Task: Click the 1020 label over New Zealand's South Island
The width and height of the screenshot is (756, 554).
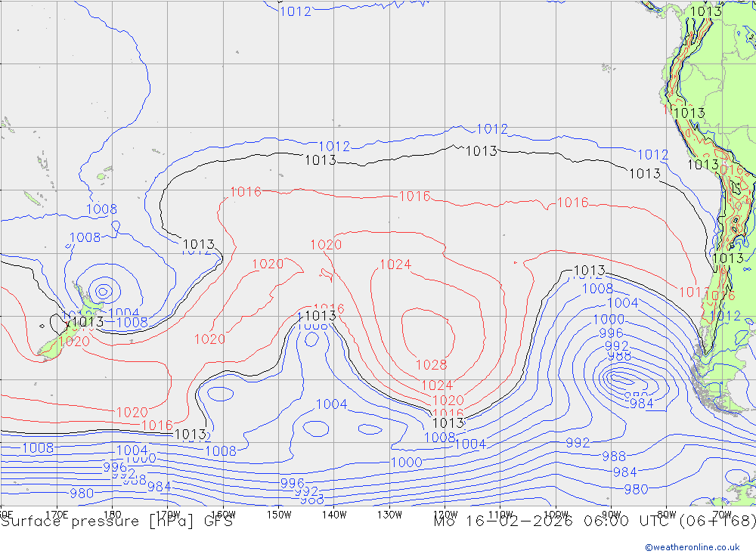Action: click(74, 342)
